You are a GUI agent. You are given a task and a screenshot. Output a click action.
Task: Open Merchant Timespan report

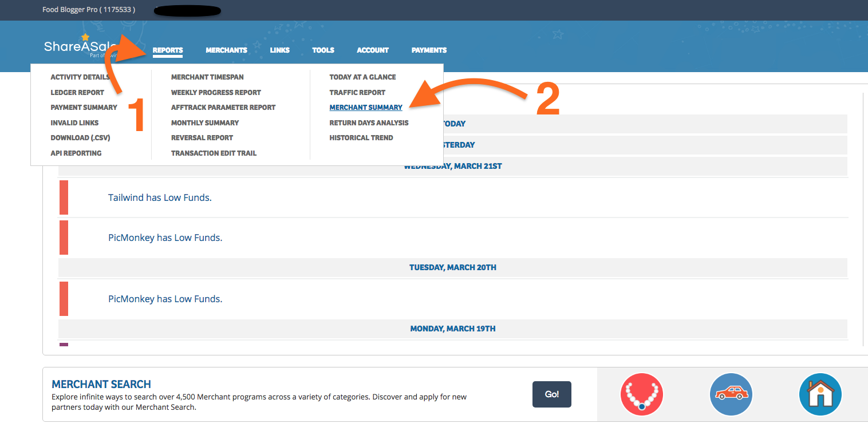click(207, 77)
